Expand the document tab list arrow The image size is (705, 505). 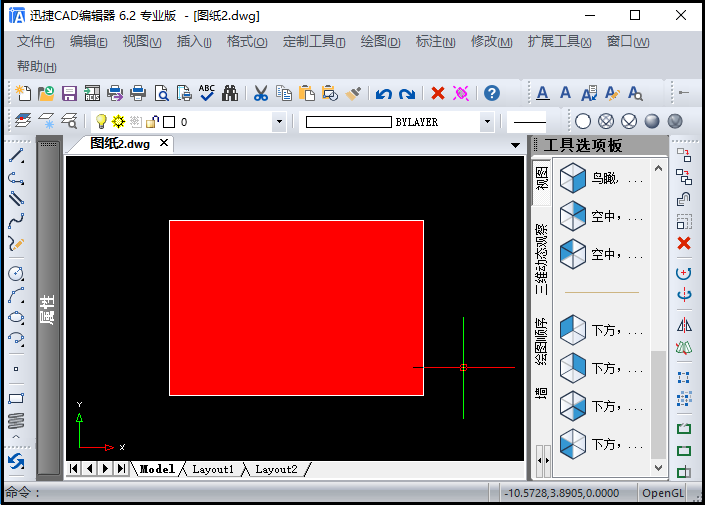click(516, 145)
